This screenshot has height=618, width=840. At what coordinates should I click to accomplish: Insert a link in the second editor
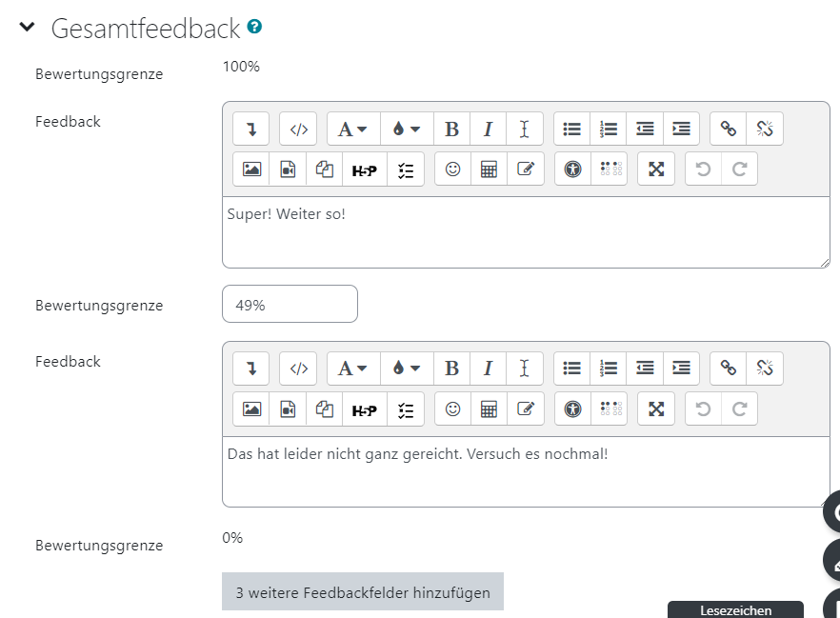click(728, 369)
